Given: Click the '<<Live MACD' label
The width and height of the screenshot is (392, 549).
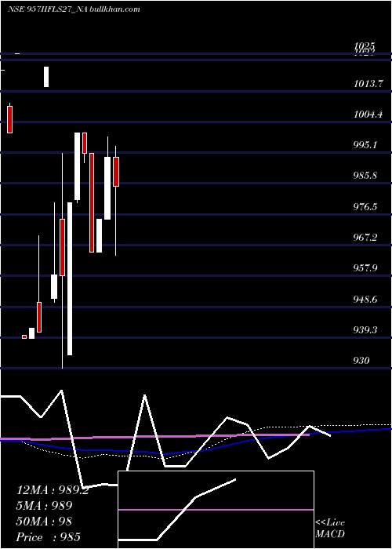Looking at the screenshot, I should pos(330,529).
